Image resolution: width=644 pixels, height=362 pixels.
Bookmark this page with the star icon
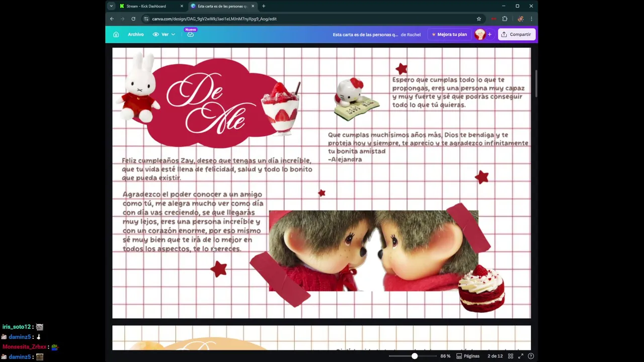479,19
